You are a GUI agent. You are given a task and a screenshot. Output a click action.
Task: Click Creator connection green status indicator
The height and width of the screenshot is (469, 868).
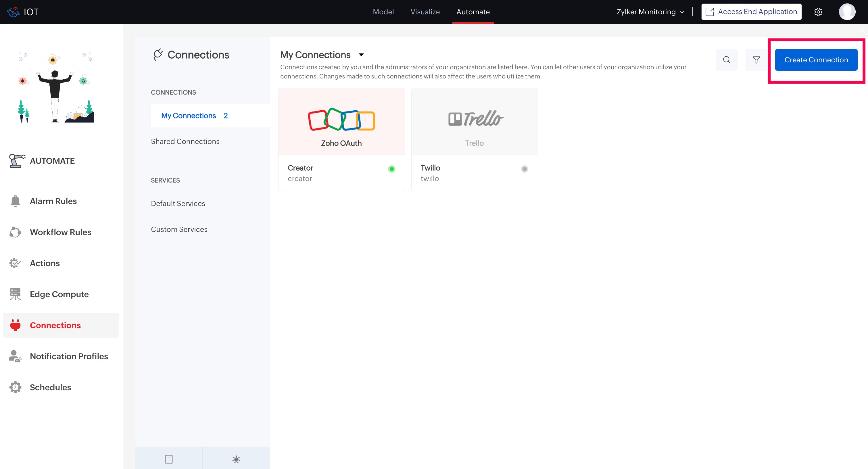(391, 169)
